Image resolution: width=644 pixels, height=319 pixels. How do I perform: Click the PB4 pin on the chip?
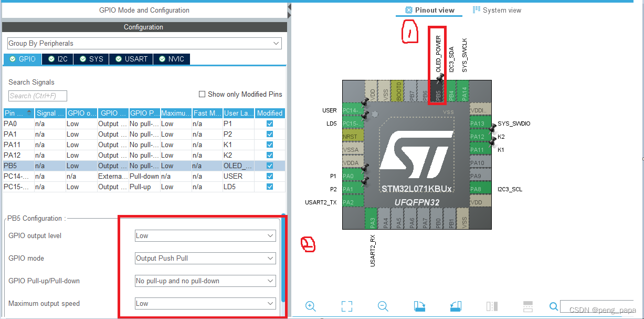click(x=451, y=91)
